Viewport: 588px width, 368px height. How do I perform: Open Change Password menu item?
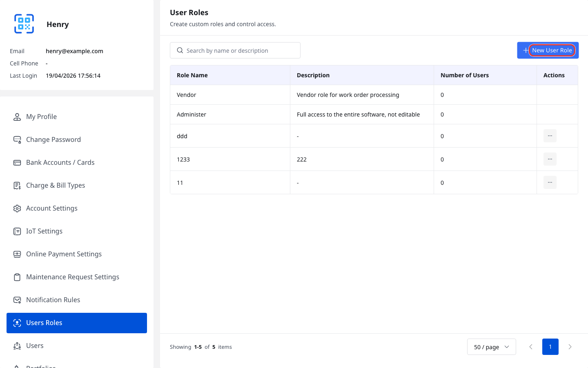pos(77,140)
